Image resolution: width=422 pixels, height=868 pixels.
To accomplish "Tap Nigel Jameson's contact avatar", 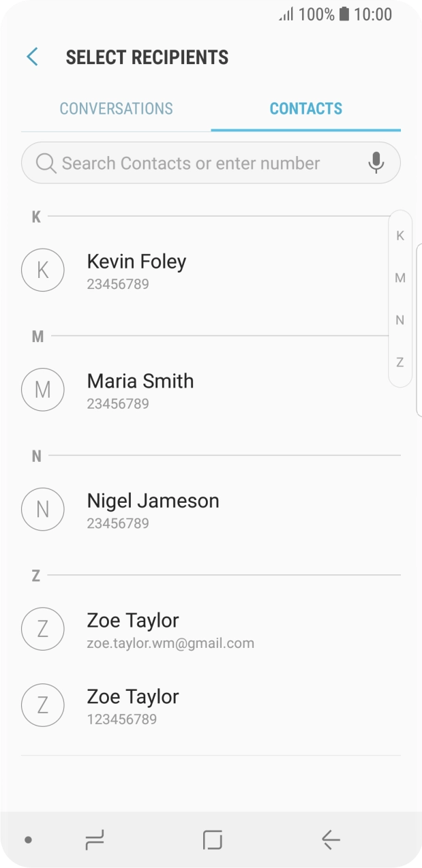I will point(42,509).
